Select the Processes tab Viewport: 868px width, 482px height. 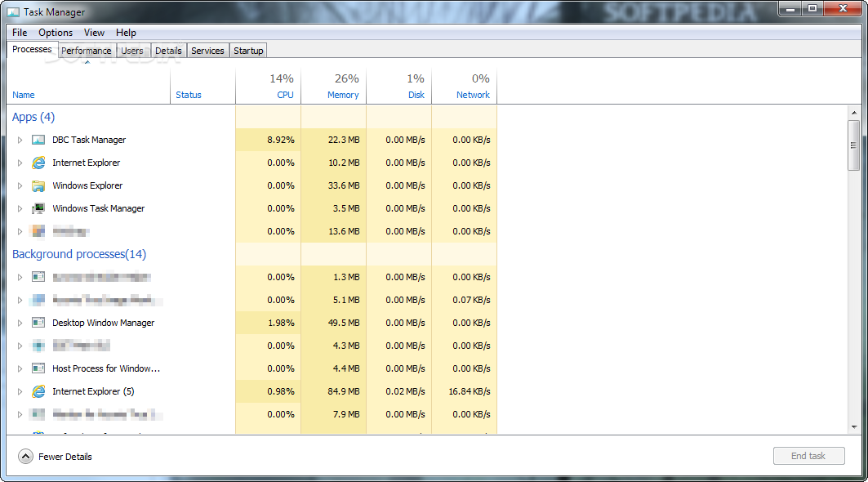pos(32,49)
